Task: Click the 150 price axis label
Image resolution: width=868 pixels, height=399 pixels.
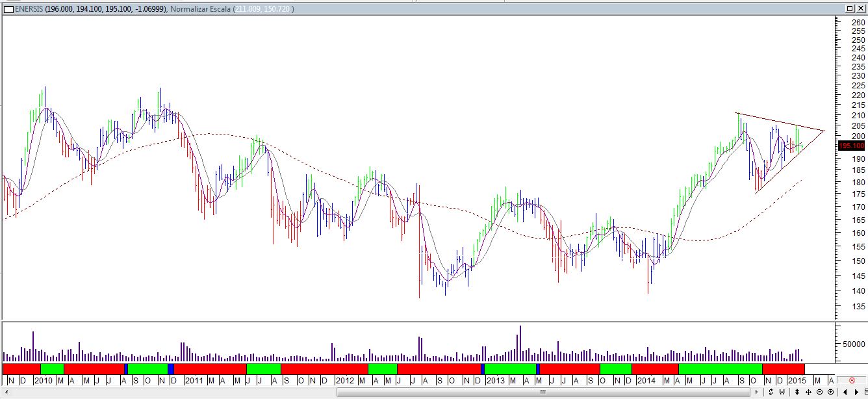Action: [858, 261]
